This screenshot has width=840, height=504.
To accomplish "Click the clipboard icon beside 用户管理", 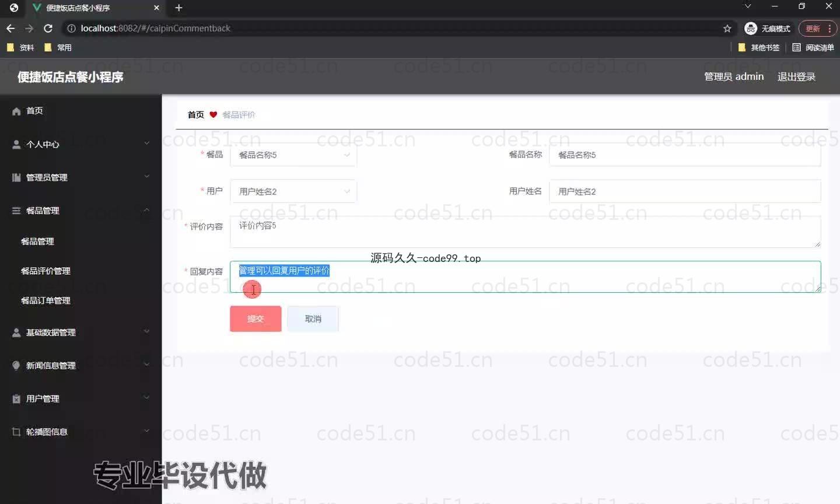I will [x=16, y=399].
